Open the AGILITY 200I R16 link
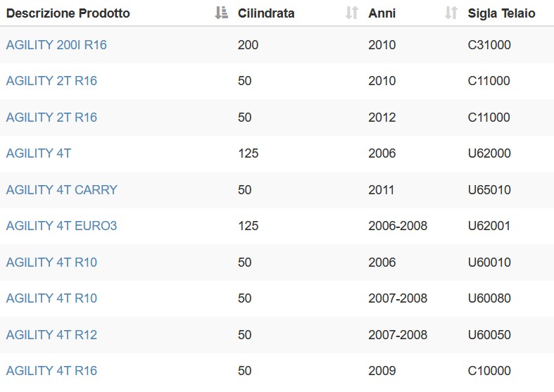This screenshot has height=392, width=554. pos(56,45)
